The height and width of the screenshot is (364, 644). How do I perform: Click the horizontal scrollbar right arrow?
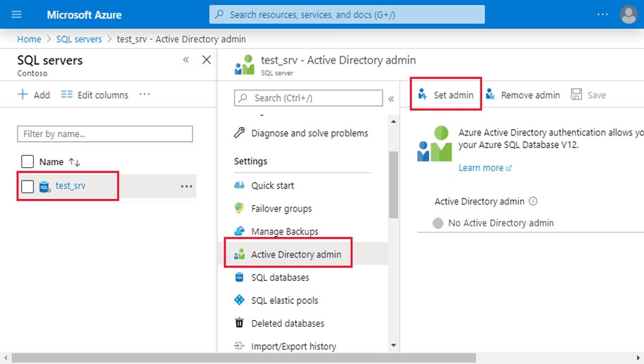tap(638, 358)
